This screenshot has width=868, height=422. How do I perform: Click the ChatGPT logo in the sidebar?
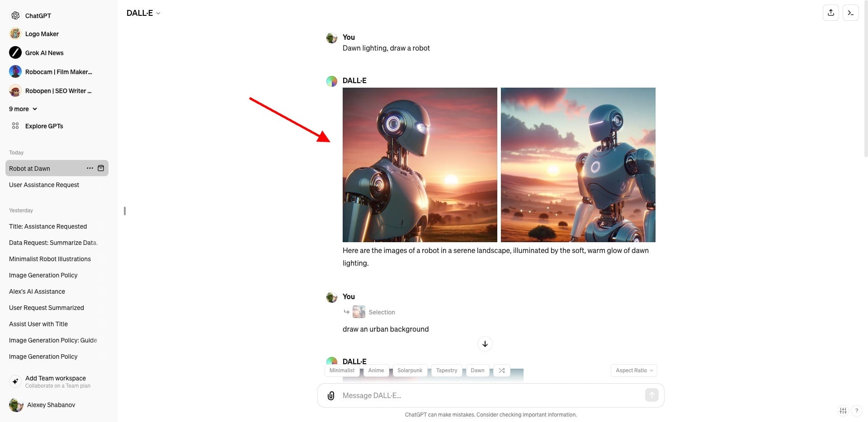[15, 15]
